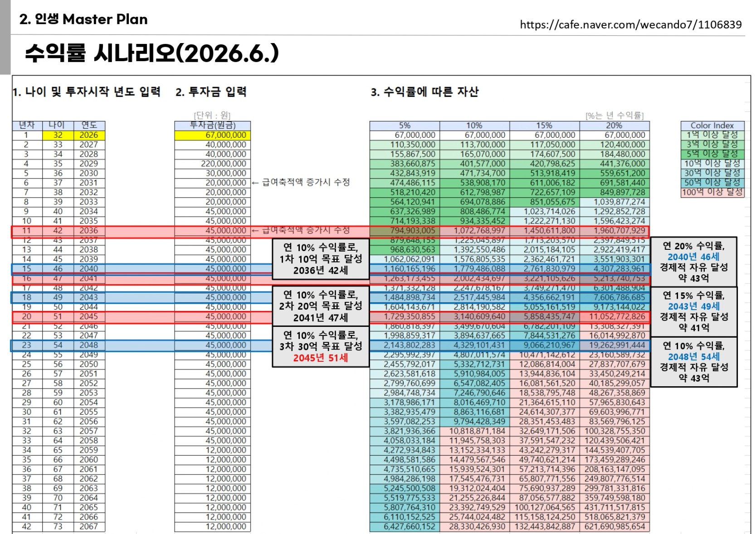Click yellow investment cell 67,000,000
Screen dimensions: 756x534
213,135
